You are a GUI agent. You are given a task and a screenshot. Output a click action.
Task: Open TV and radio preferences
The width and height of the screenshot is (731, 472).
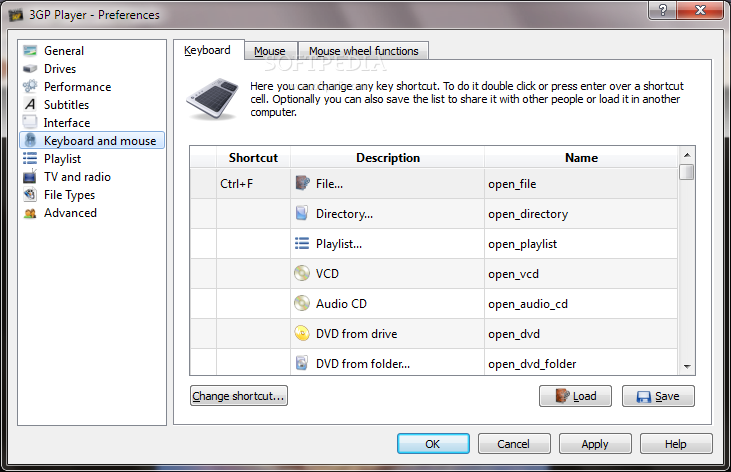[x=77, y=177]
